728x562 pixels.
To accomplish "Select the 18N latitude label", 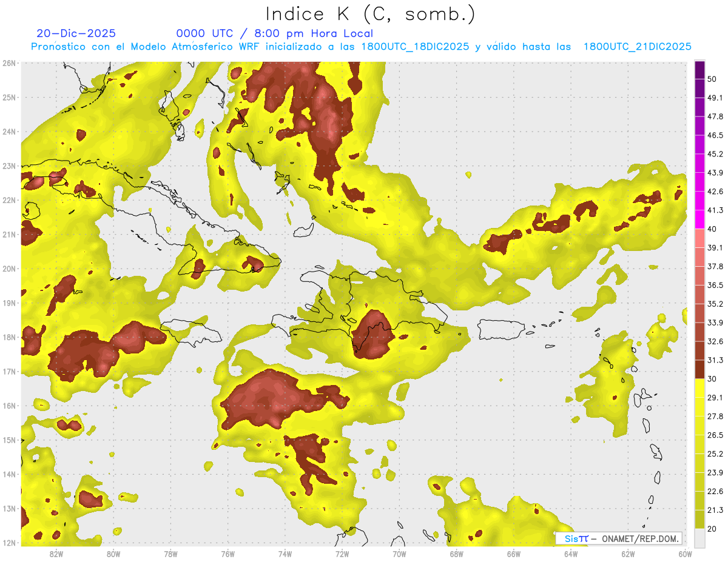I will [8, 337].
